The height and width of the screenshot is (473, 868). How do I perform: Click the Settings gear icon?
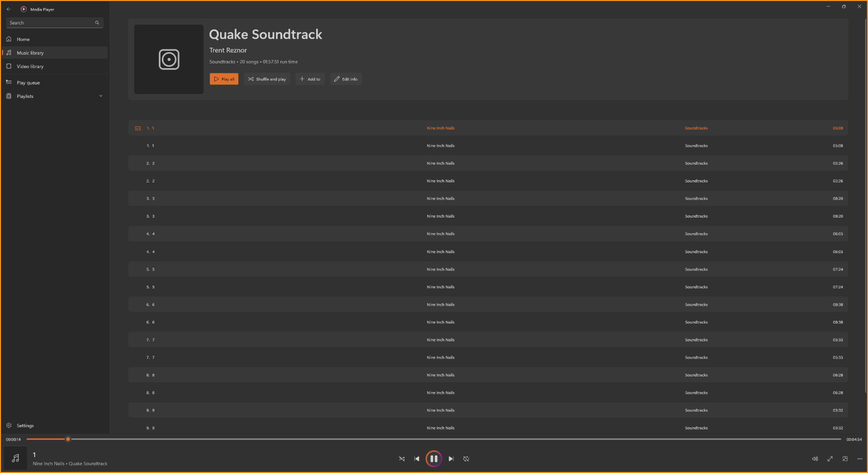9,425
